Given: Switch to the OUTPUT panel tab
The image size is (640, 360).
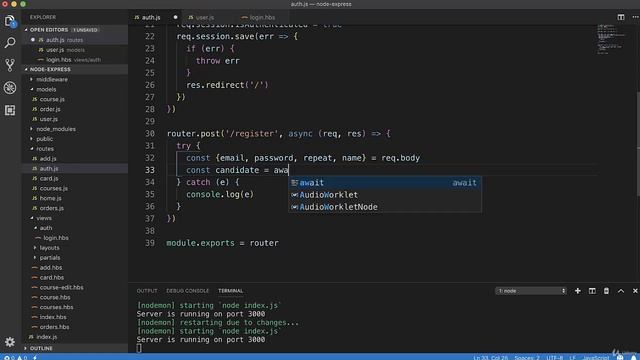Looking at the screenshot, I should click(147, 291).
